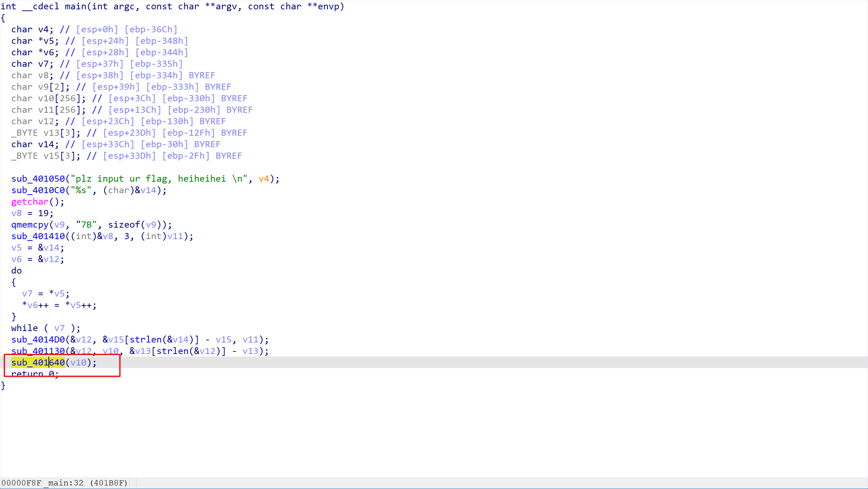868x489 pixels.
Task: Click the v10[256] array declaration
Action: tap(129, 98)
